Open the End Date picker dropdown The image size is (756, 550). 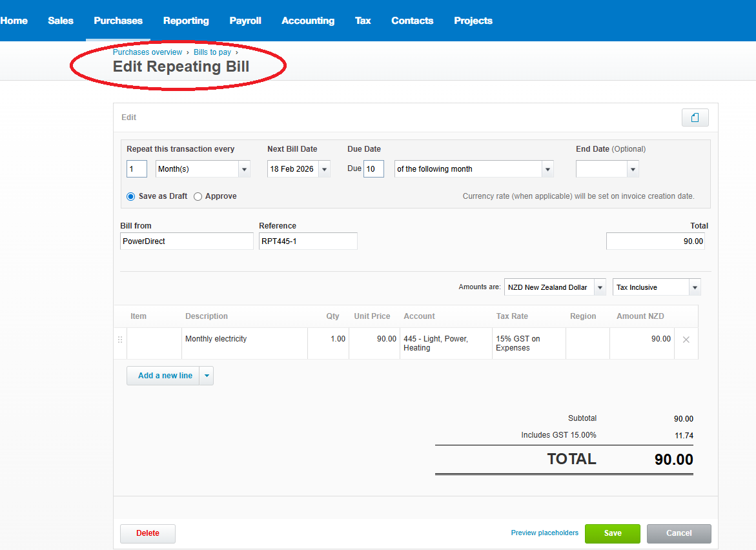pos(633,169)
